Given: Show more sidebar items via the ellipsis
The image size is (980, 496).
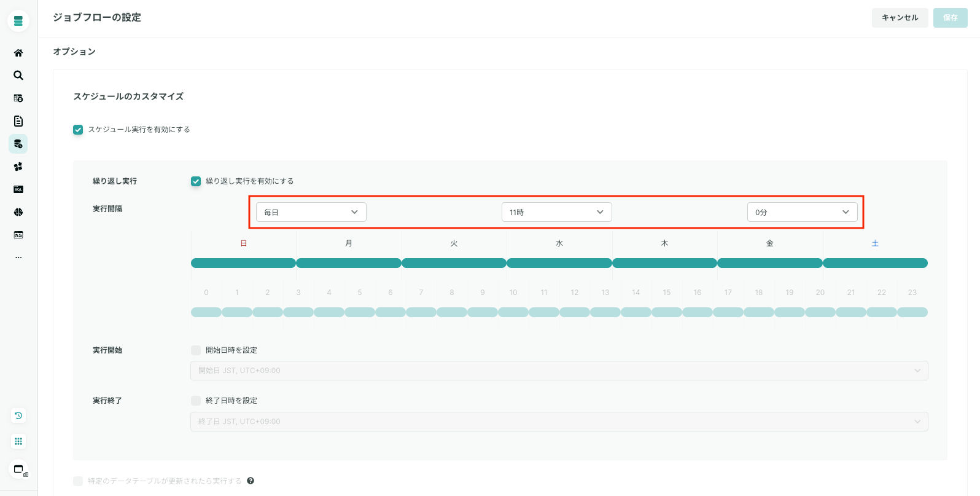Looking at the screenshot, I should point(18,258).
